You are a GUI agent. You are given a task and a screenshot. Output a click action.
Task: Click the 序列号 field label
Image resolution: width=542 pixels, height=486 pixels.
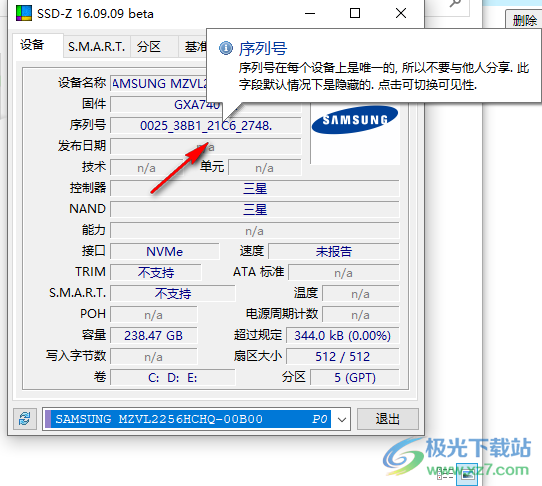coord(87,125)
